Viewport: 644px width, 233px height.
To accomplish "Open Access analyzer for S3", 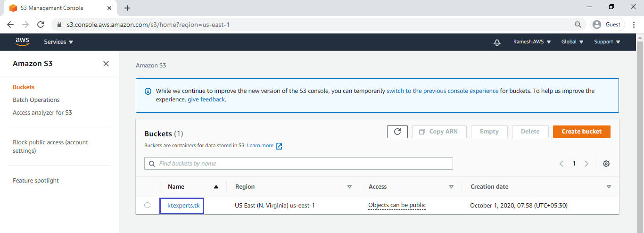I will (x=42, y=113).
